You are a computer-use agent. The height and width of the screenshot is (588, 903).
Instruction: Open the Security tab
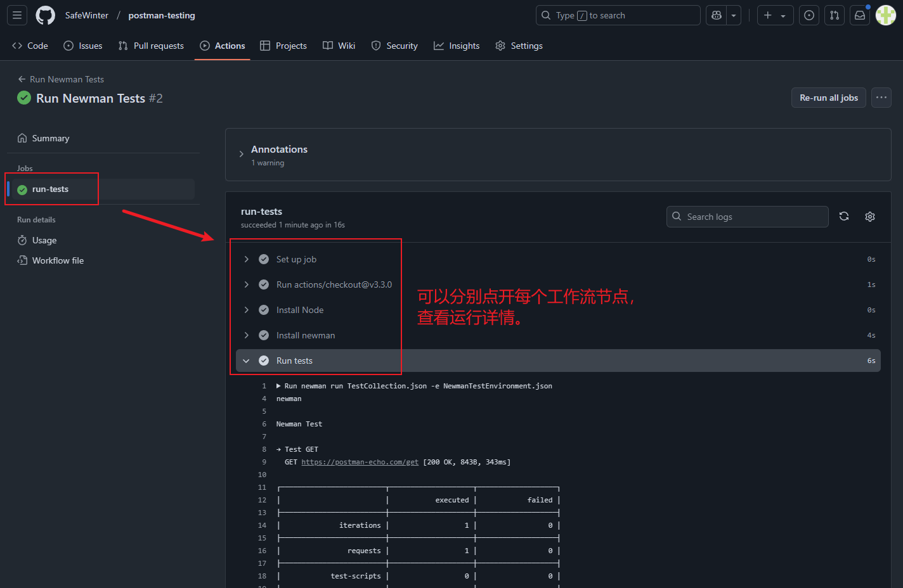point(394,46)
